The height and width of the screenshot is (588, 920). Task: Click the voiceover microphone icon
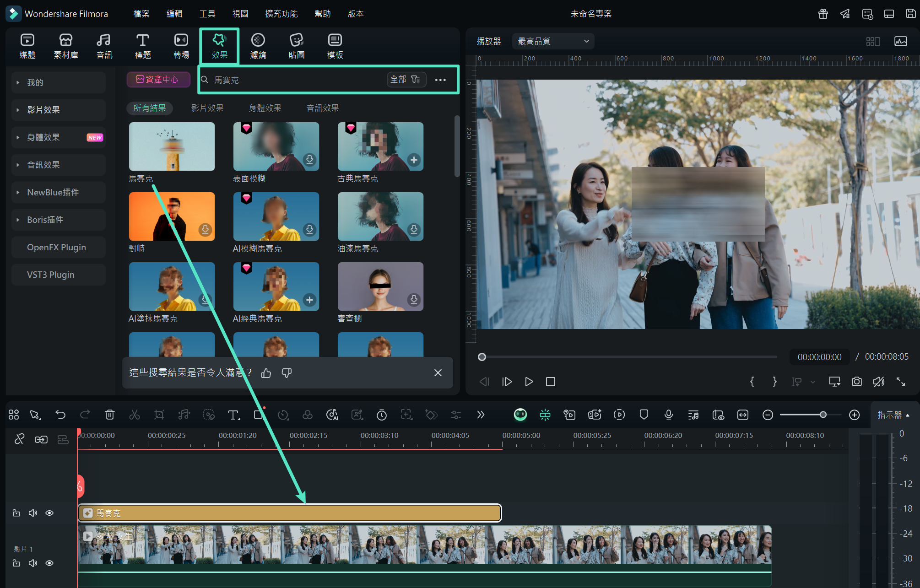click(x=668, y=415)
